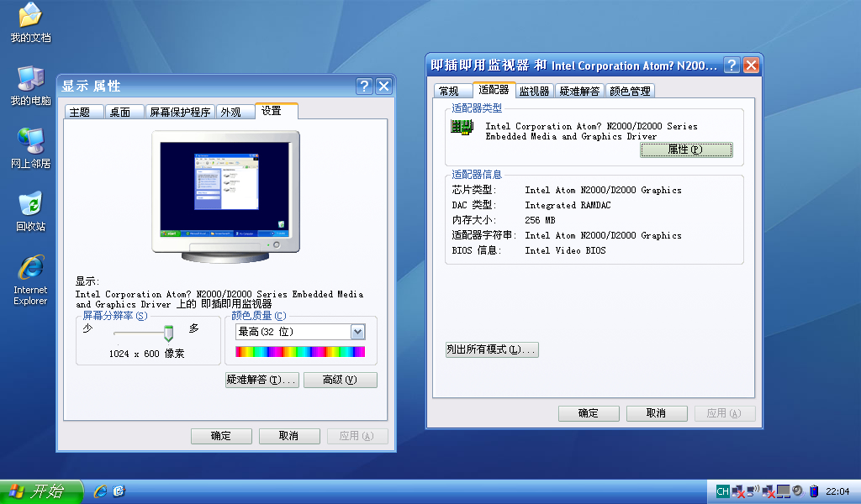Click the CH language indicator in tray
The width and height of the screenshot is (861, 504).
click(722, 491)
